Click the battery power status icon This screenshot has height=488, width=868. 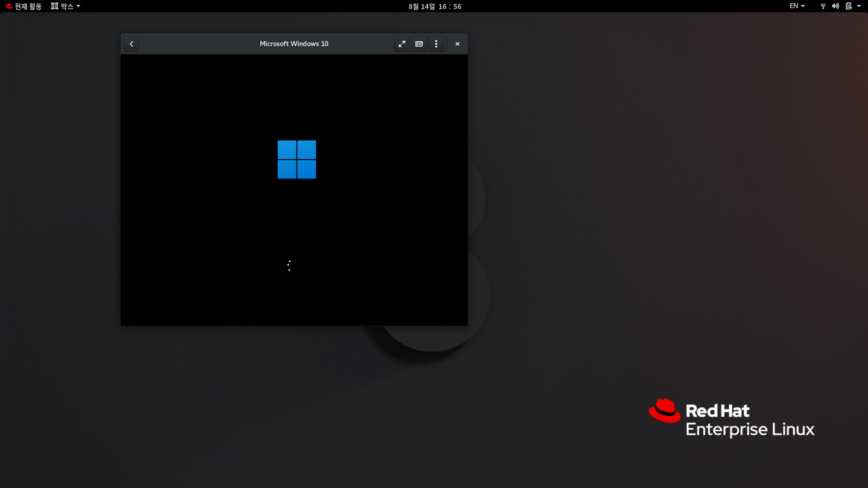tap(849, 6)
